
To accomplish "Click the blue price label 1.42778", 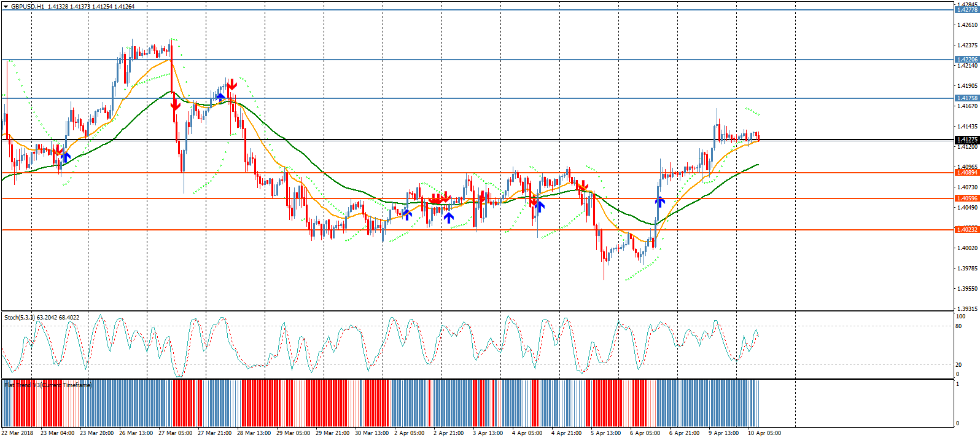I will [x=967, y=10].
